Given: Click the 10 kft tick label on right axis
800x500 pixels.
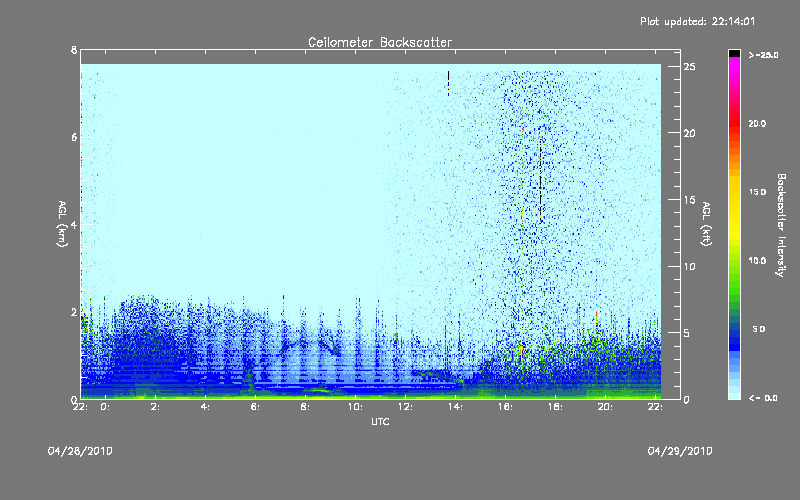Looking at the screenshot, I should (689, 266).
